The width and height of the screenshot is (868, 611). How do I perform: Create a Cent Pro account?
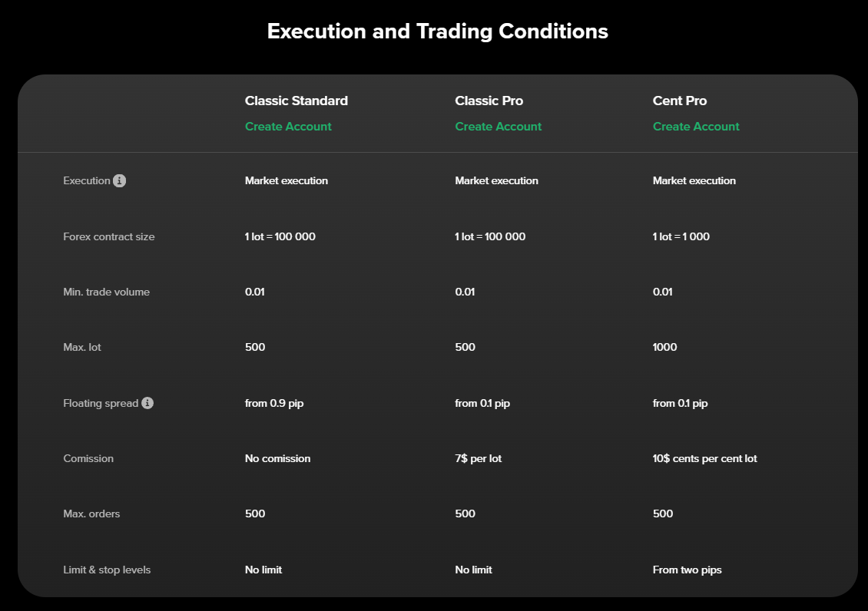(x=696, y=127)
